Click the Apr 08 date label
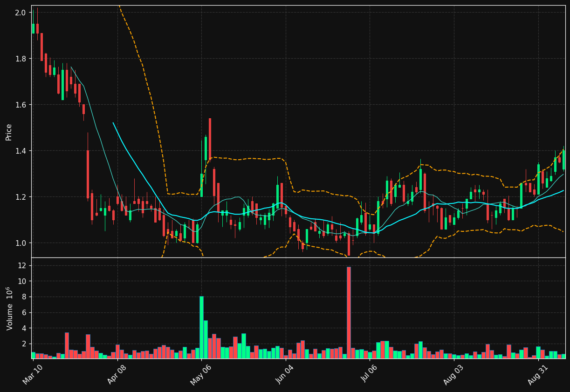The height and width of the screenshot is (392, 570). (117, 374)
